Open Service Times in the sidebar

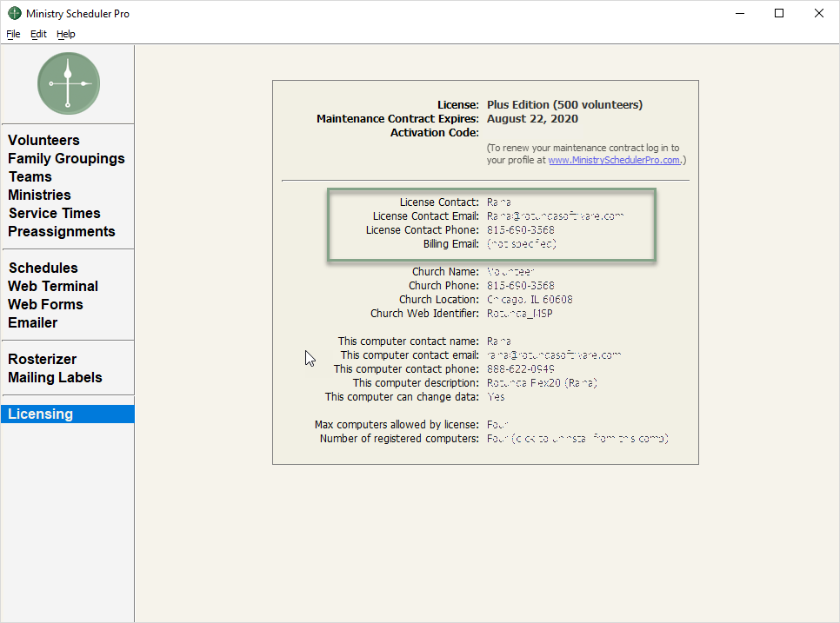coord(54,213)
